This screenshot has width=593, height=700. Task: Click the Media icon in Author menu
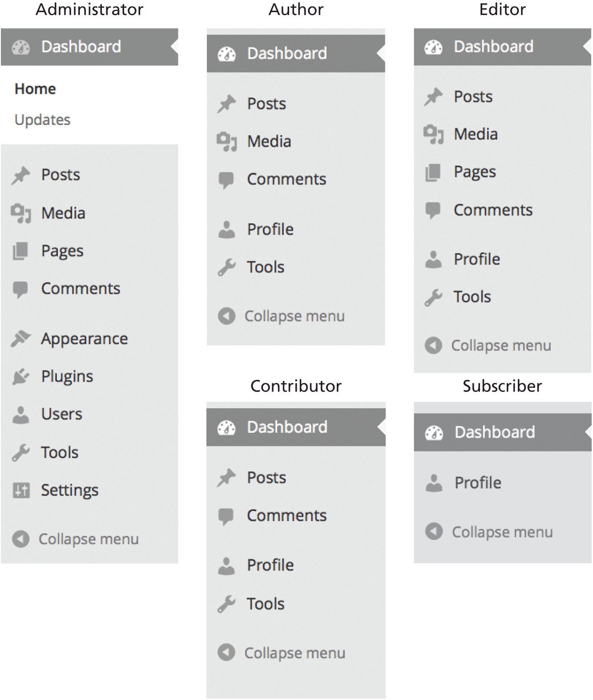click(226, 141)
